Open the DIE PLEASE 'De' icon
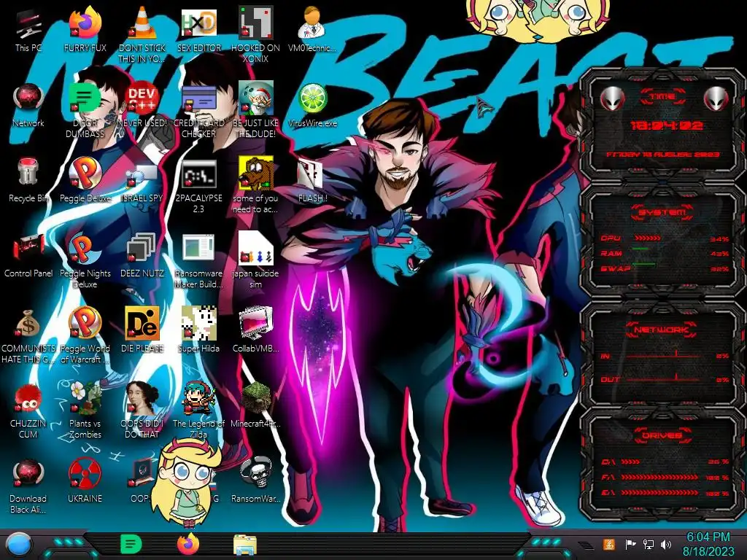Viewport: 747px width, 560px height. click(x=142, y=331)
